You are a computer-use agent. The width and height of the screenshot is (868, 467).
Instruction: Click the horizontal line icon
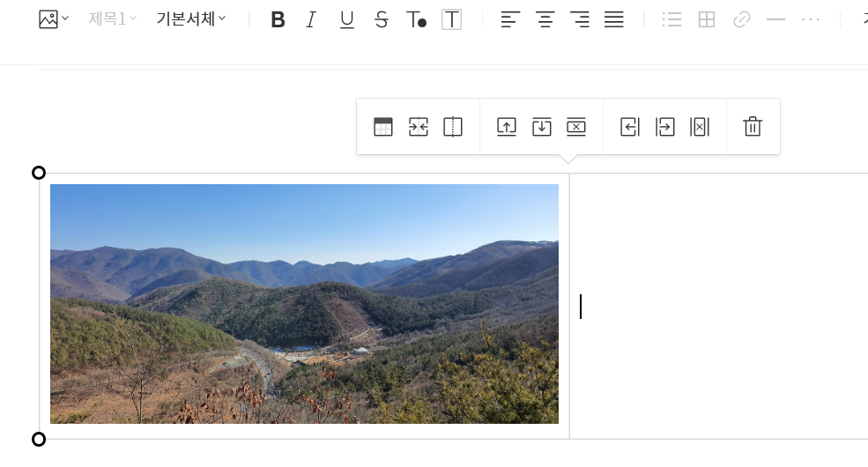[x=776, y=20]
